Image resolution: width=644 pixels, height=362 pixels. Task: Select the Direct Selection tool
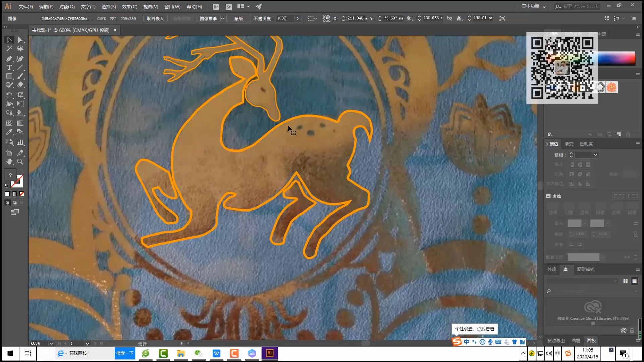[20, 40]
